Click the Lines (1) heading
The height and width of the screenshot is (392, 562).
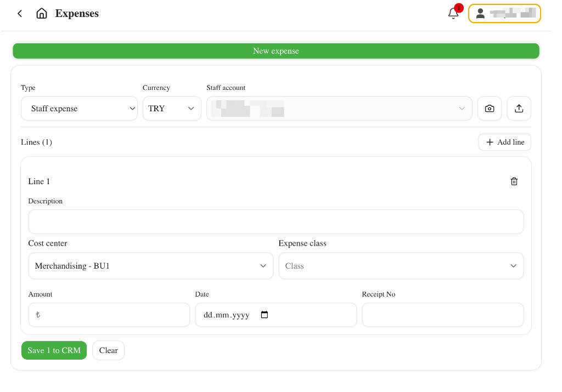click(x=37, y=142)
